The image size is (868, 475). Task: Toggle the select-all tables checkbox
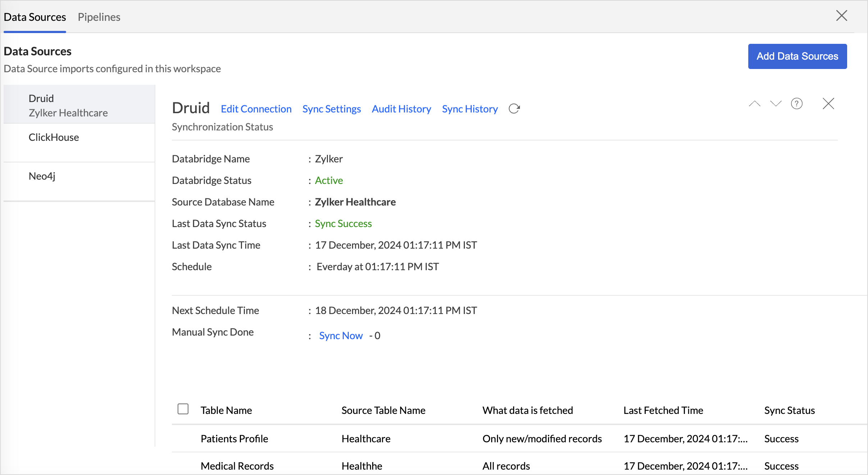[x=183, y=409]
